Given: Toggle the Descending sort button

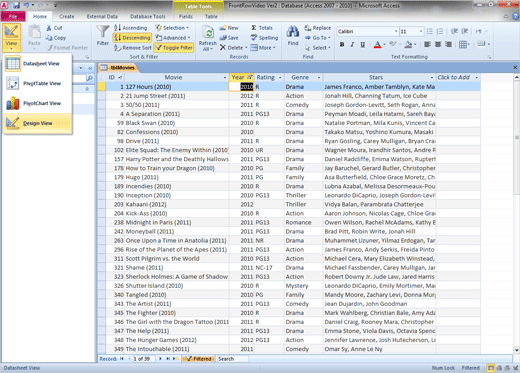Looking at the screenshot, I should 132,38.
